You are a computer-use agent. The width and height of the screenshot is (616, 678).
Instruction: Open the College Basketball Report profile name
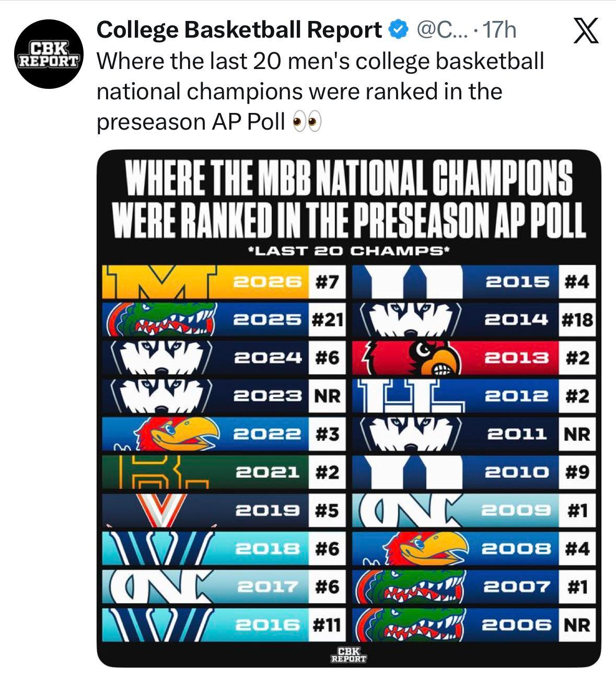pyautogui.click(x=239, y=30)
